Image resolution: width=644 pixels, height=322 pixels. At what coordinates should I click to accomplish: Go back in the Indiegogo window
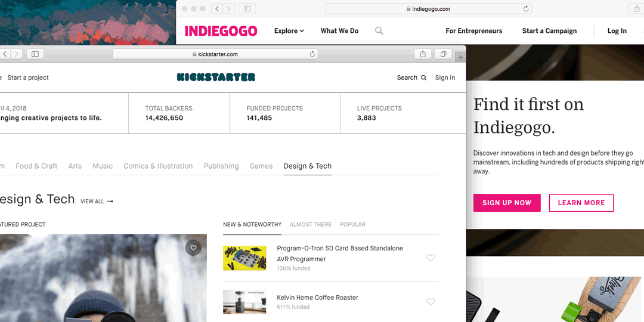click(217, 8)
